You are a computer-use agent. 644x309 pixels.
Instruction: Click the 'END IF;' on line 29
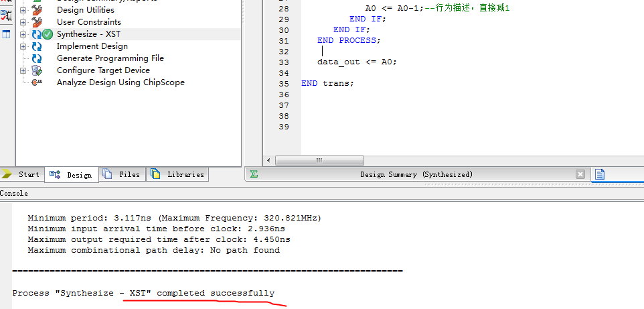click(x=368, y=19)
